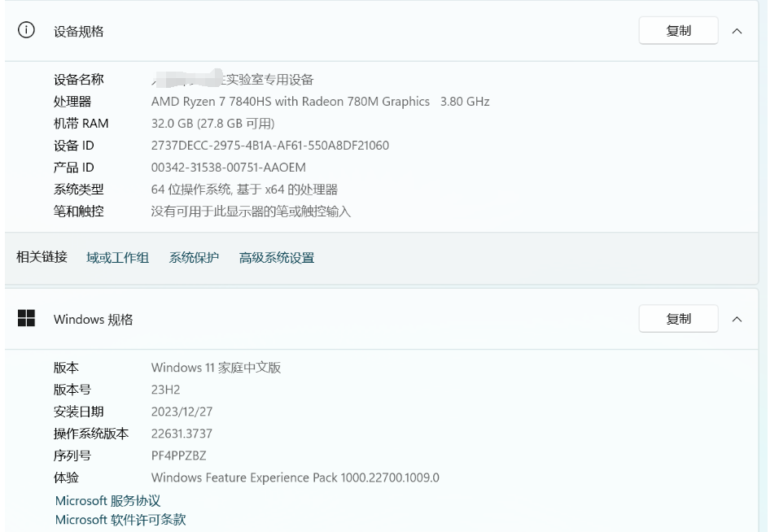Image resolution: width=779 pixels, height=532 pixels.
Task: Click the 设备 ID label
Action: tap(73, 146)
